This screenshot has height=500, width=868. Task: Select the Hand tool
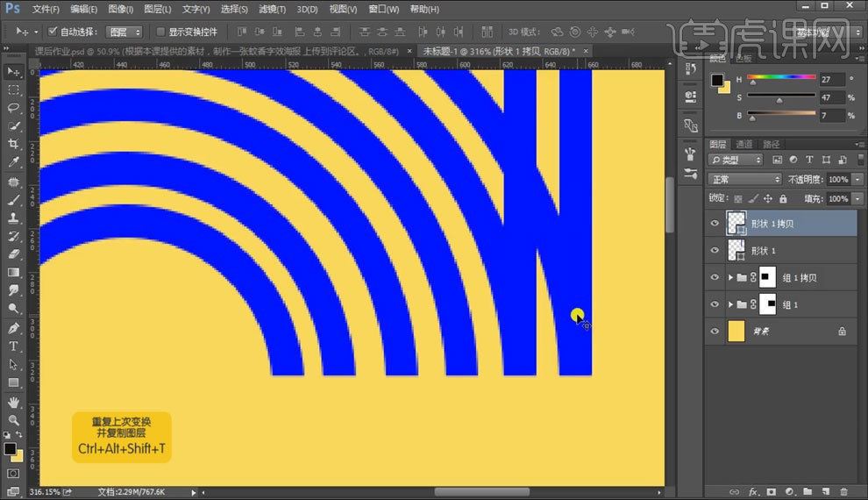(x=13, y=403)
